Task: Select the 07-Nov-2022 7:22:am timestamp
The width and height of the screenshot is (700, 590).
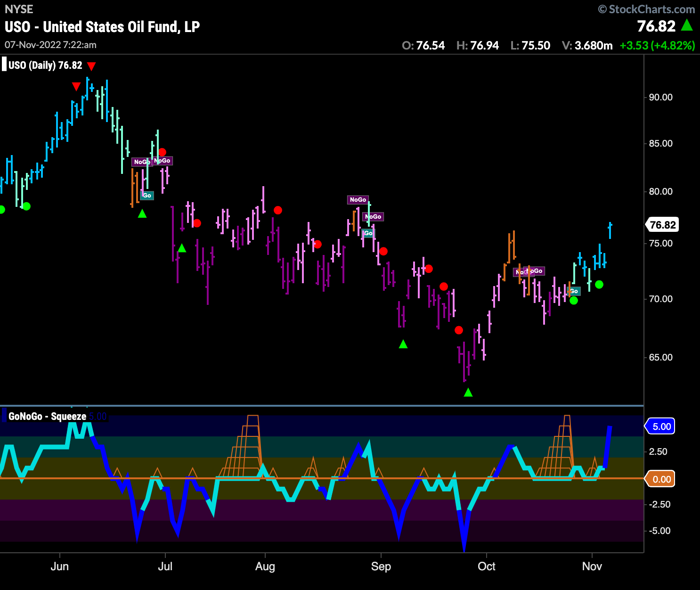Action: point(50,45)
